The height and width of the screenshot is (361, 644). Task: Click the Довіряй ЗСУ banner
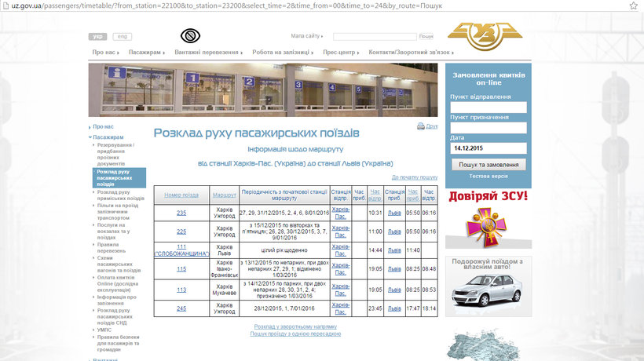pyautogui.click(x=488, y=219)
